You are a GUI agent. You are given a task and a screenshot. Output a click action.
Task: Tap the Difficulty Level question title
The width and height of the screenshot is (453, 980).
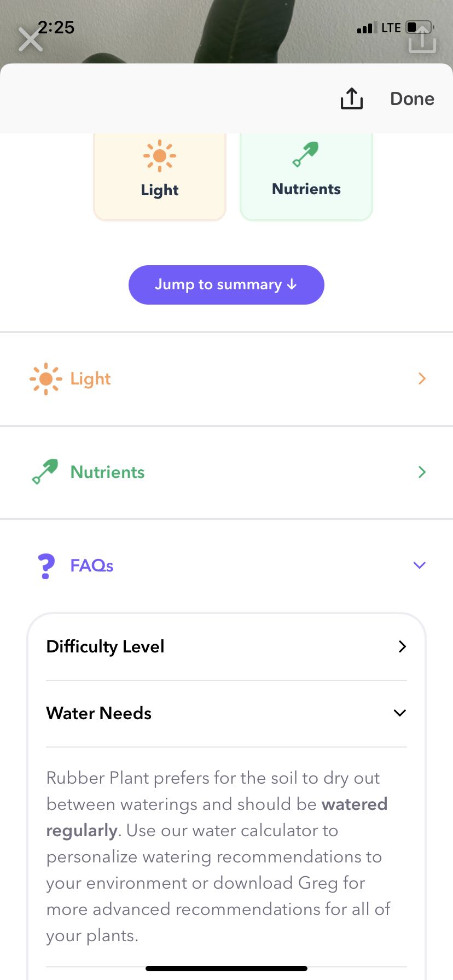(x=106, y=646)
